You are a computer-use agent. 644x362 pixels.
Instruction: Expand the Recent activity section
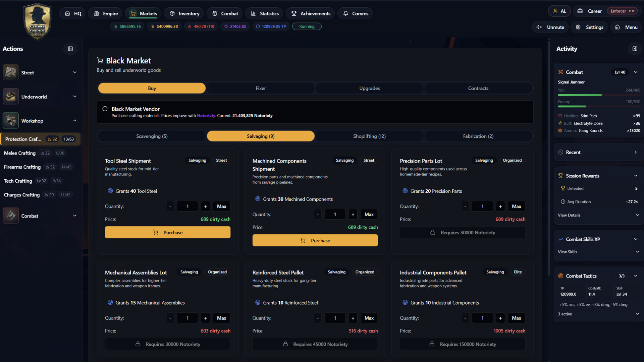point(635,152)
